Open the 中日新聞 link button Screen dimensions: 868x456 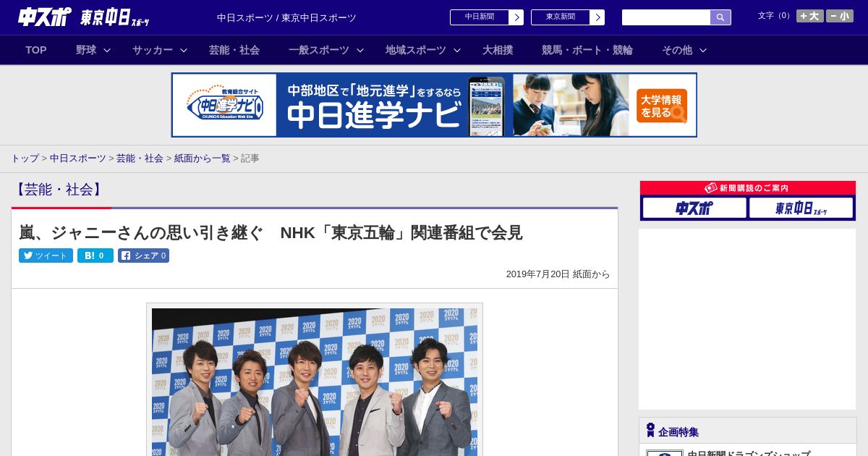coord(479,17)
